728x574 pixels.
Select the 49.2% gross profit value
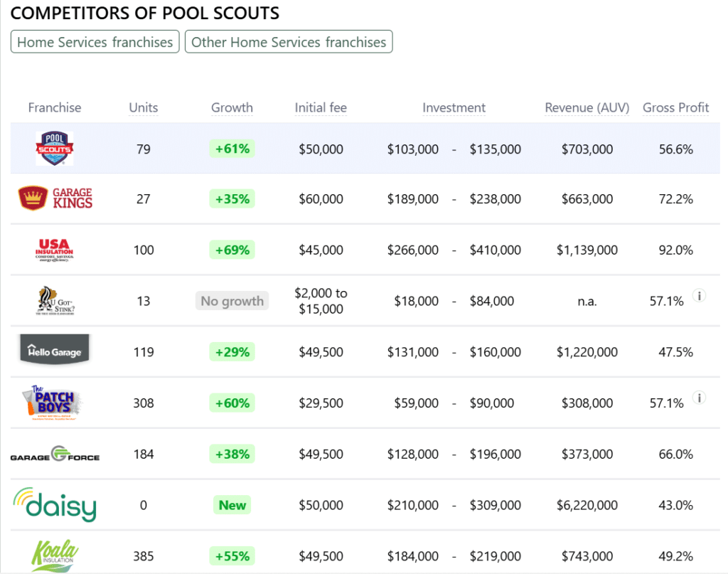tap(676, 556)
